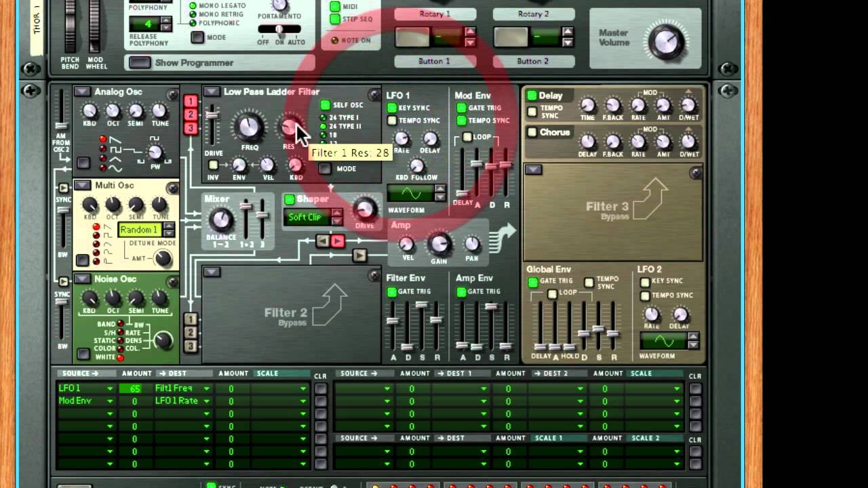Step LFO 1 waveform up
Screen dimensions: 868x488
441,189
